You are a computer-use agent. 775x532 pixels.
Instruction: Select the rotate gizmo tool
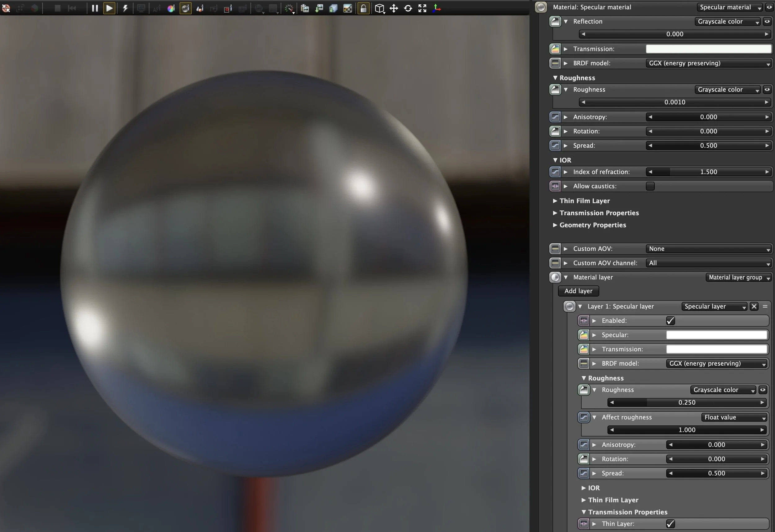tap(408, 8)
